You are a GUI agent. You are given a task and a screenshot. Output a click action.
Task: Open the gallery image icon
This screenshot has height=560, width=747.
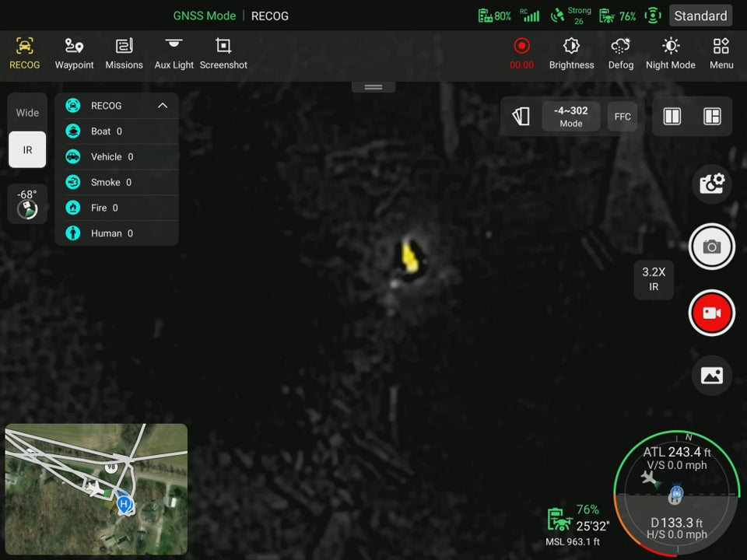click(711, 376)
